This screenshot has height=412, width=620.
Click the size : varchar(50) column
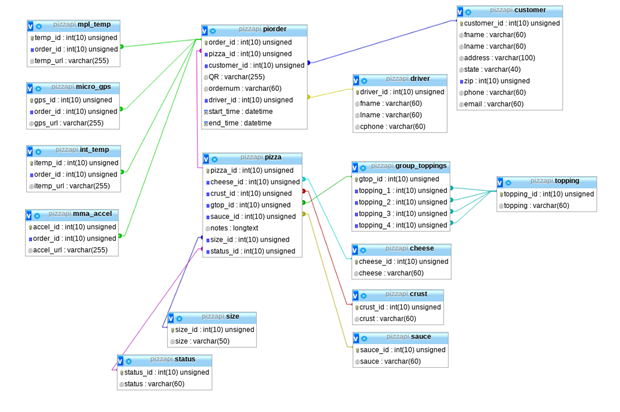tap(200, 341)
